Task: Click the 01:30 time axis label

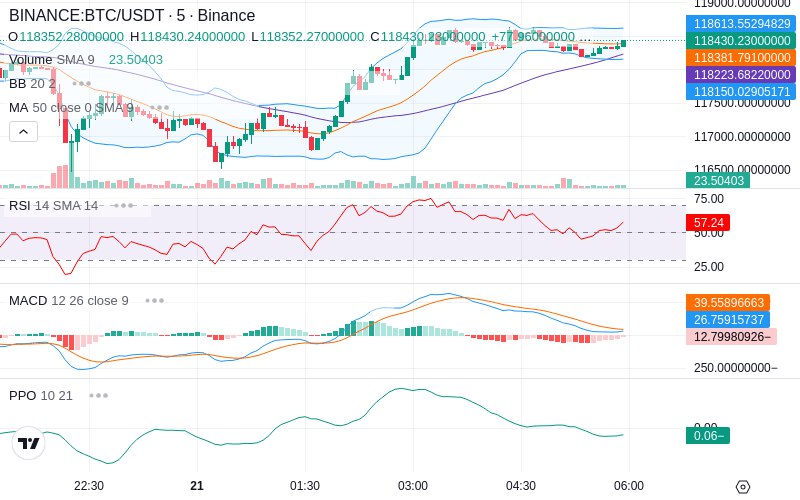Action: [305, 486]
